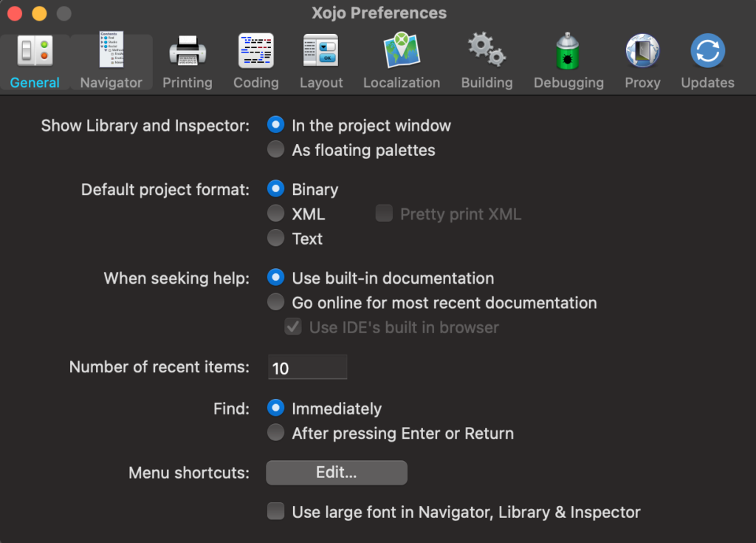Screen dimensions: 756x543
Task: Click the Layout tab label
Action: click(x=321, y=83)
